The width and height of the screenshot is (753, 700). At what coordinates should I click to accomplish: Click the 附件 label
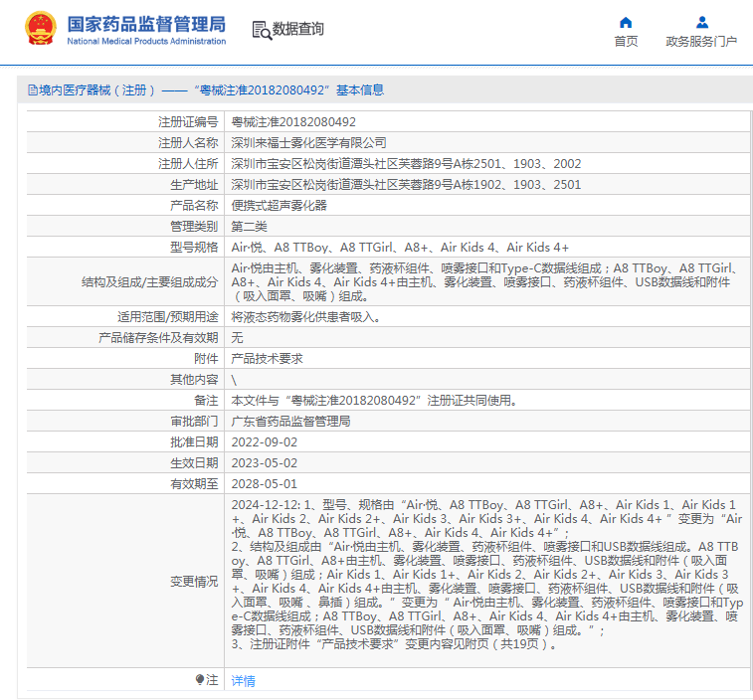206,359
